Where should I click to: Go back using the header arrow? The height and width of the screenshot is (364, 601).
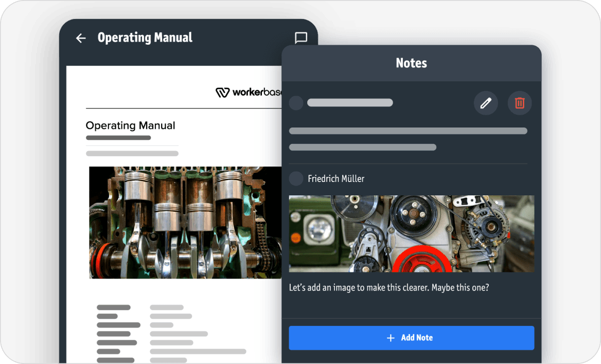[x=81, y=38]
